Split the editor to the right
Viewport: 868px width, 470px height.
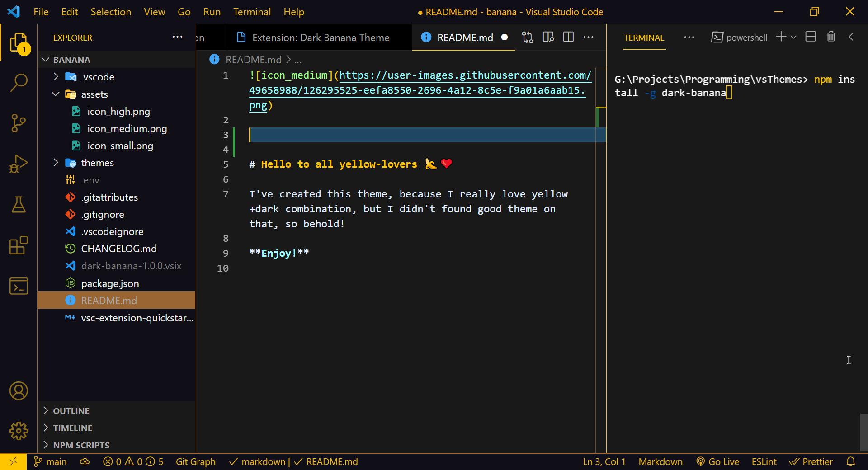point(568,37)
